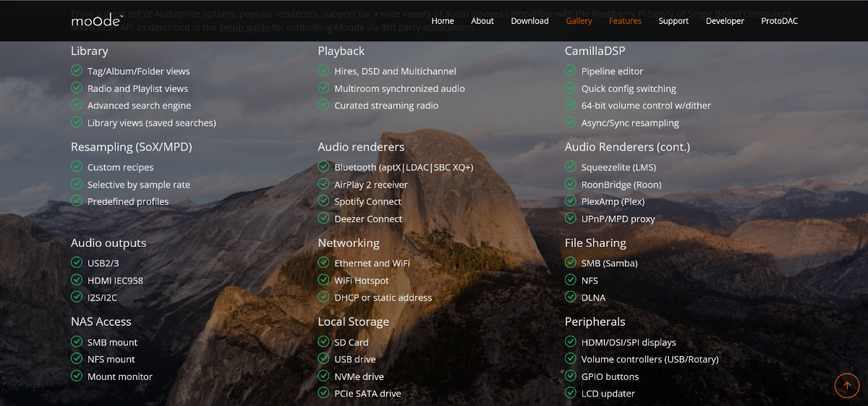Click the checkmark beside Pipeline editor
The width and height of the screenshot is (868, 406).
click(571, 70)
